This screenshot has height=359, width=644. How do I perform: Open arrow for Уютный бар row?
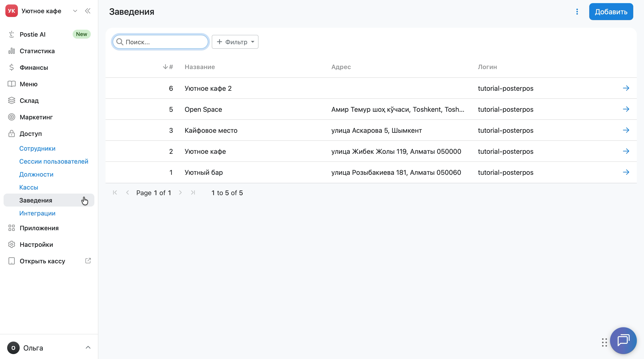(x=626, y=172)
